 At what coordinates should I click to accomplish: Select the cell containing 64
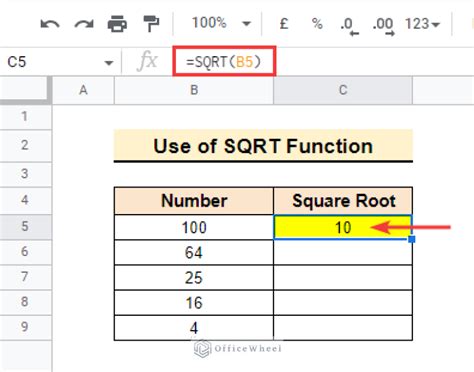coord(194,252)
